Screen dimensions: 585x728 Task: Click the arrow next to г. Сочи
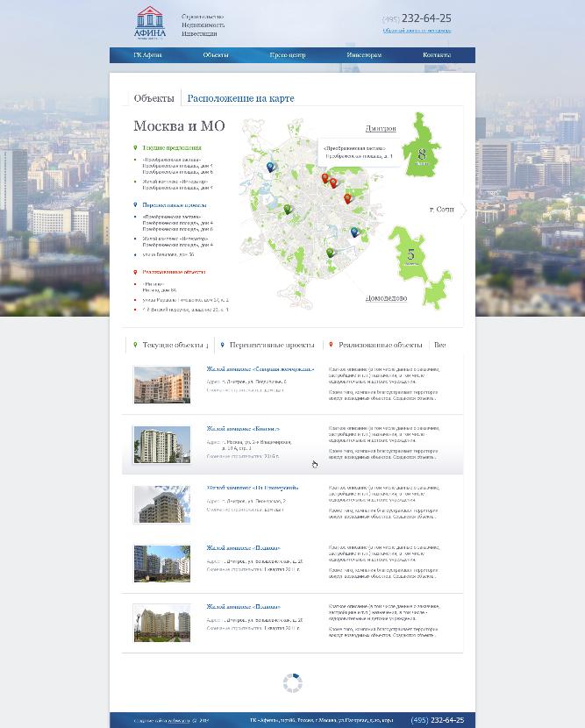coord(462,210)
